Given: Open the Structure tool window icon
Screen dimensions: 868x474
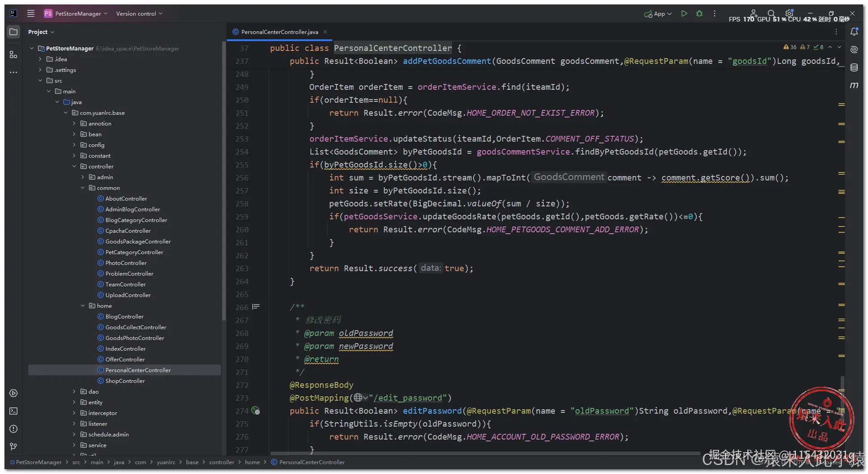Looking at the screenshot, I should 13,55.
